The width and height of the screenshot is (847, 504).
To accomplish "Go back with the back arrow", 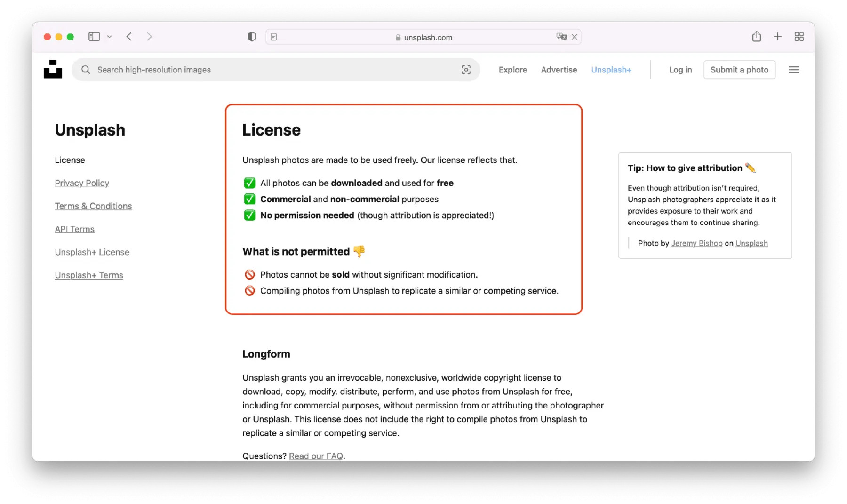I will coord(129,37).
